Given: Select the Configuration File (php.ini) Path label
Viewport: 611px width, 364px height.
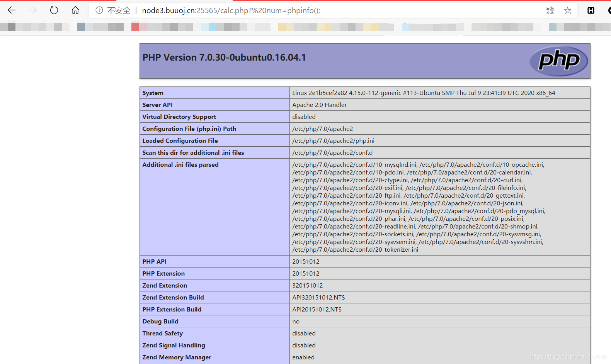Looking at the screenshot, I should (189, 129).
